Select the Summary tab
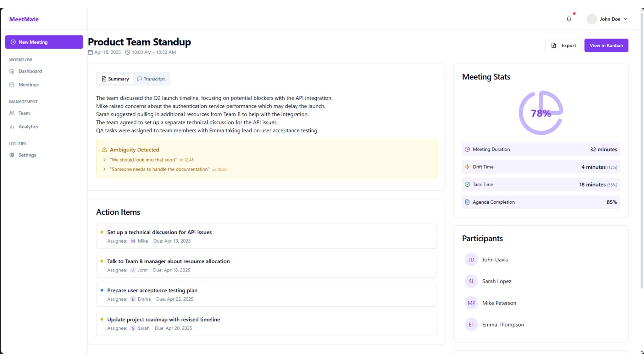The width and height of the screenshot is (644, 362). (115, 79)
